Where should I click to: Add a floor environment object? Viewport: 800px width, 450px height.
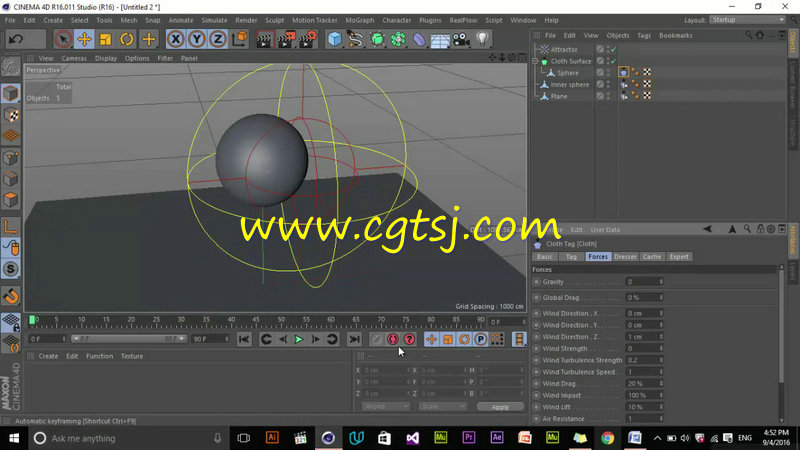[440, 39]
